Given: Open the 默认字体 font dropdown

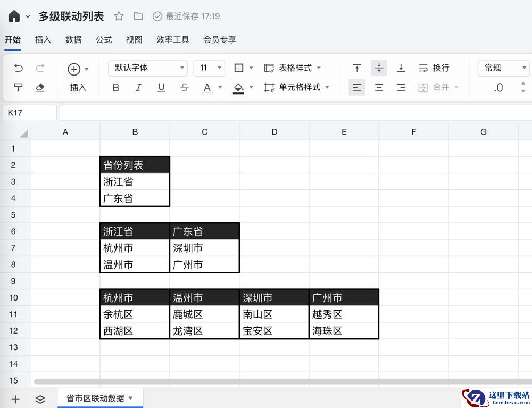Looking at the screenshot, I should point(148,68).
